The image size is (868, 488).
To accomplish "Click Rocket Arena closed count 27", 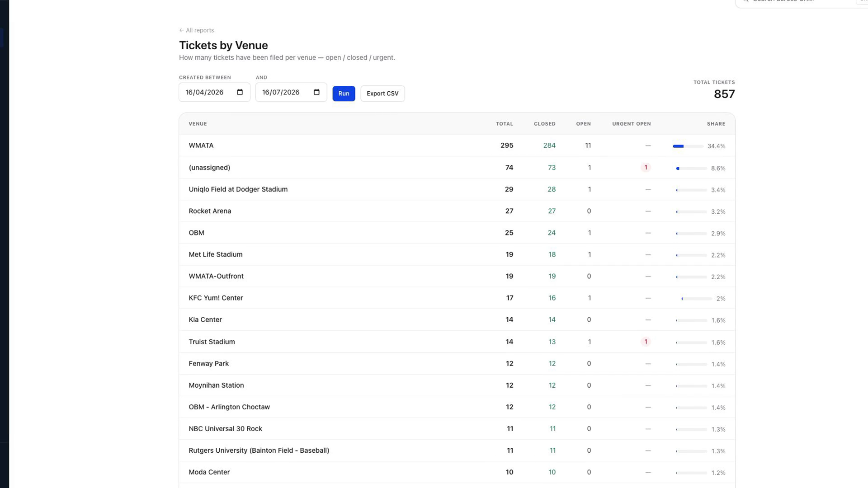I will tap(552, 211).
